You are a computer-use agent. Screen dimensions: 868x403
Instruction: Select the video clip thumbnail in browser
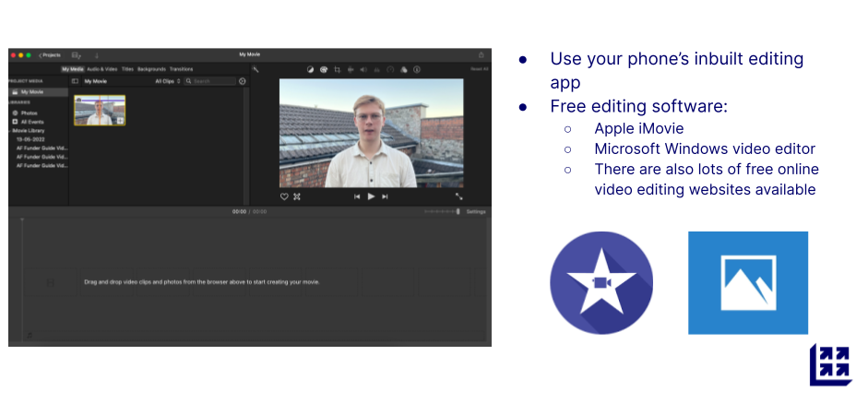pos(100,110)
